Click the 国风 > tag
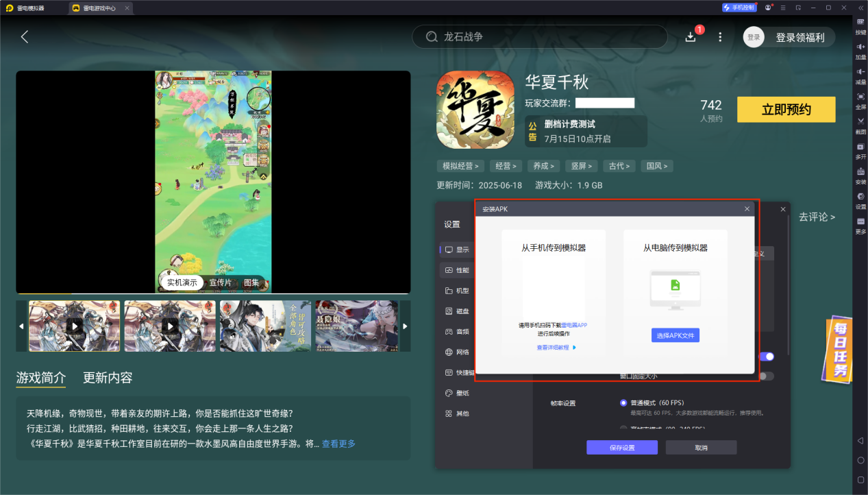868x495 pixels. pos(657,166)
